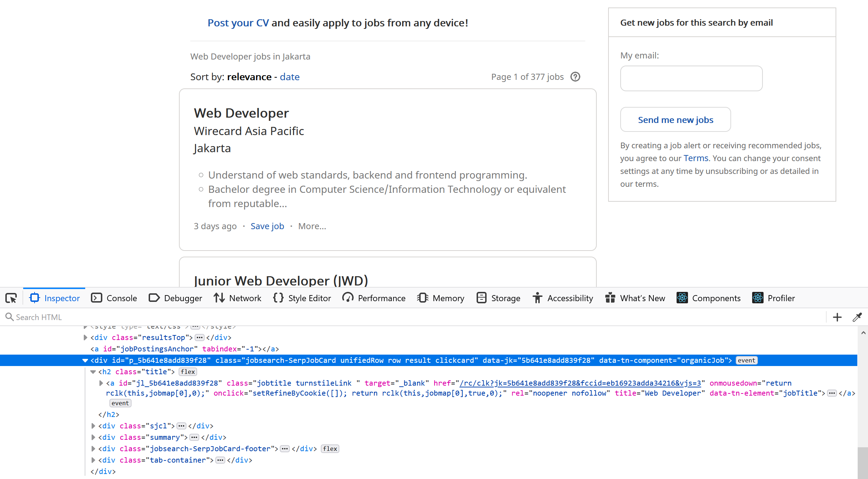This screenshot has height=479, width=868.
Task: Expand the div class summary node
Action: 93,437
